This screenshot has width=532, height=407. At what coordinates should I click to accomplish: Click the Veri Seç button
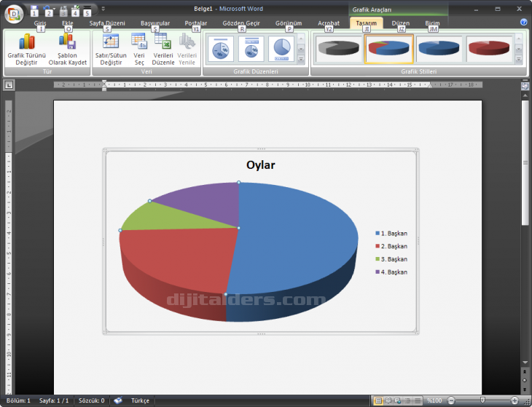pyautogui.click(x=139, y=49)
